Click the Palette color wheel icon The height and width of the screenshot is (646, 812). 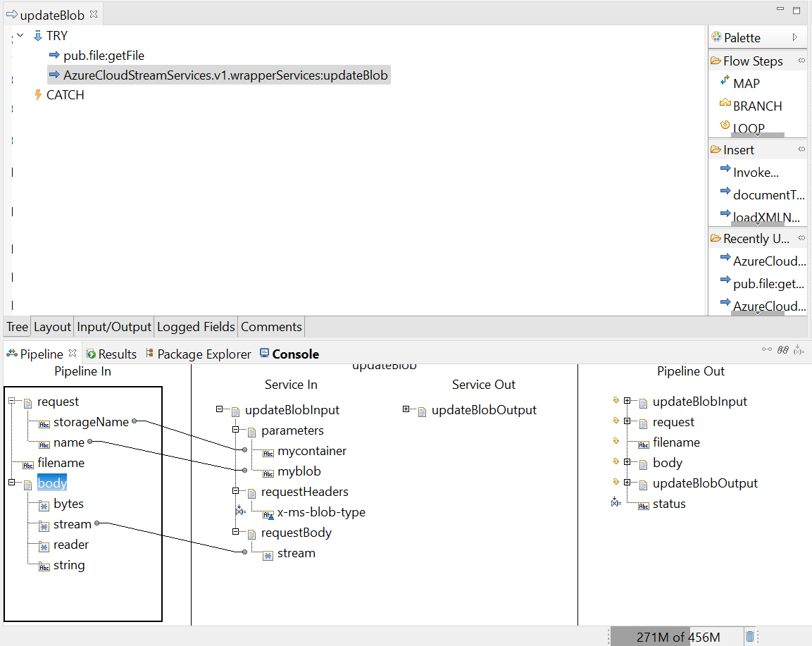716,36
